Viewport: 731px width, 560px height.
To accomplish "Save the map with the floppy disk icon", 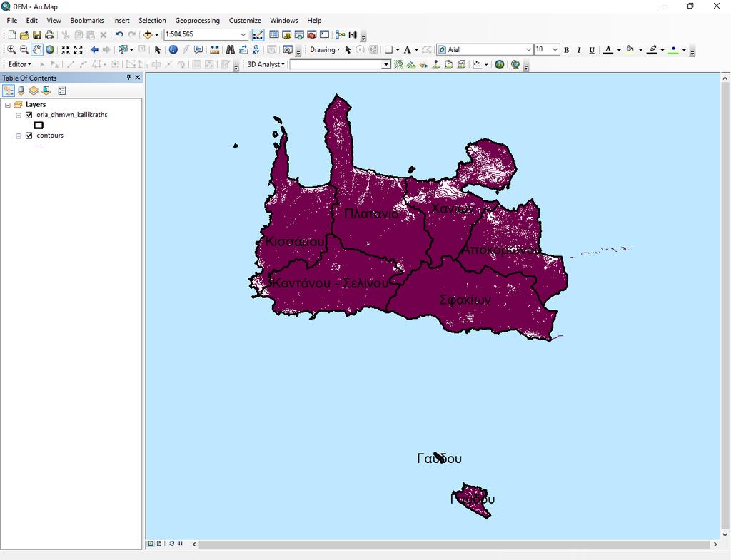I will 37,34.
